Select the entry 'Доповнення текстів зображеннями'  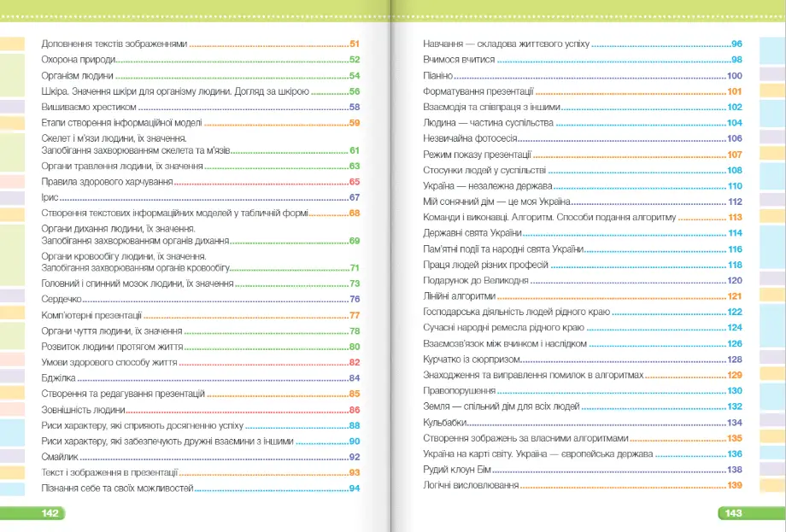click(114, 44)
